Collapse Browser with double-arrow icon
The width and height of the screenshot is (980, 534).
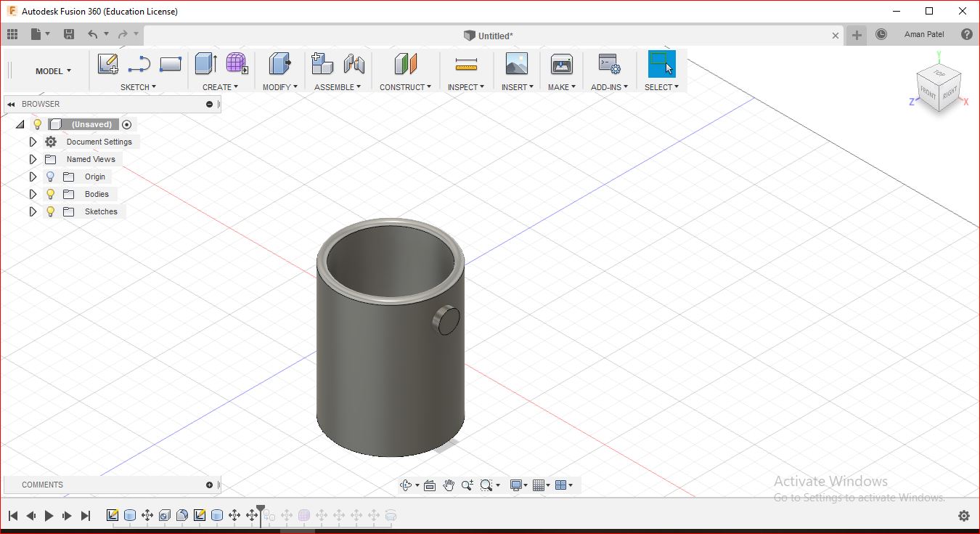point(12,105)
